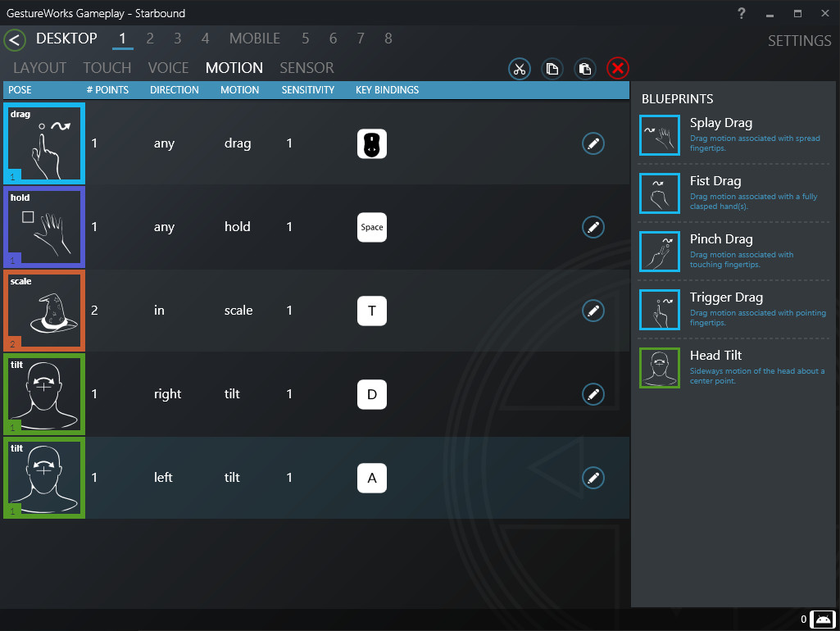Edit the drag gesture row
The width and height of the screenshot is (840, 631).
click(x=593, y=143)
